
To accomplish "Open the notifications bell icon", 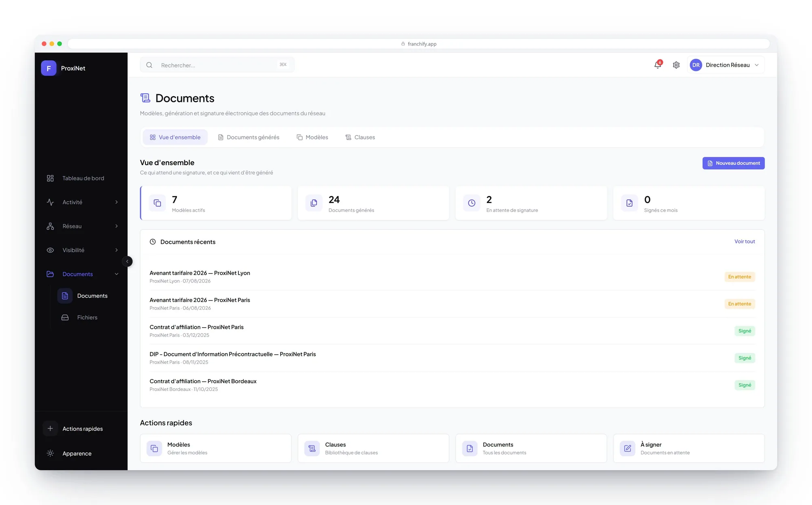I will click(658, 65).
